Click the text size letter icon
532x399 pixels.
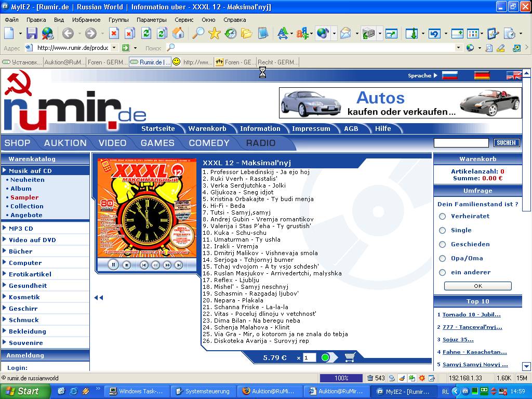(282, 33)
